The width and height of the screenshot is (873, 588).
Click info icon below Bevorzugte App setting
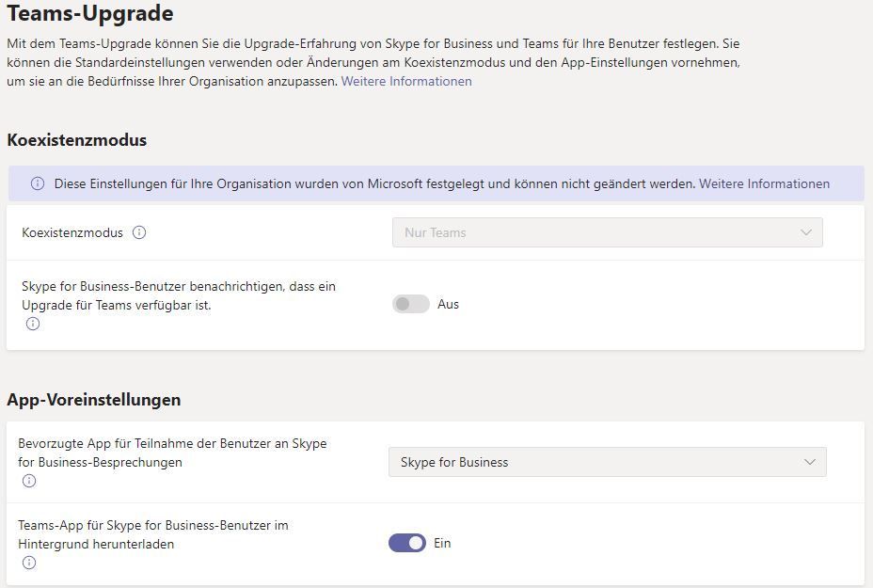click(x=29, y=481)
